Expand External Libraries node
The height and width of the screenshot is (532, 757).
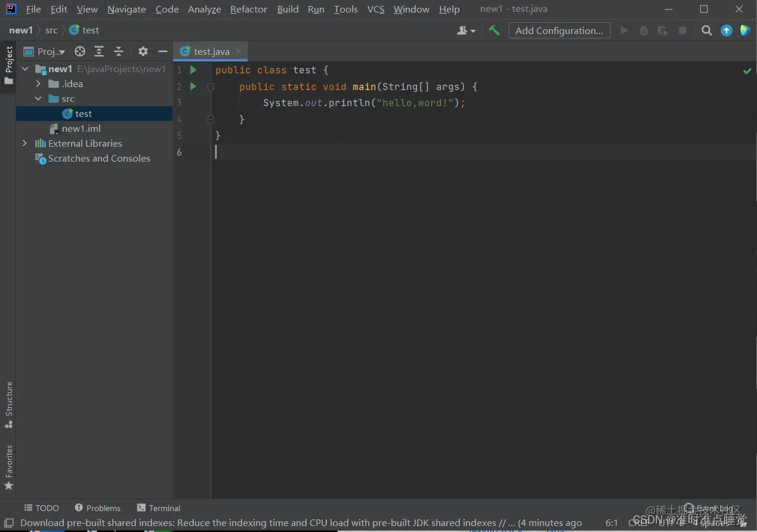click(25, 144)
